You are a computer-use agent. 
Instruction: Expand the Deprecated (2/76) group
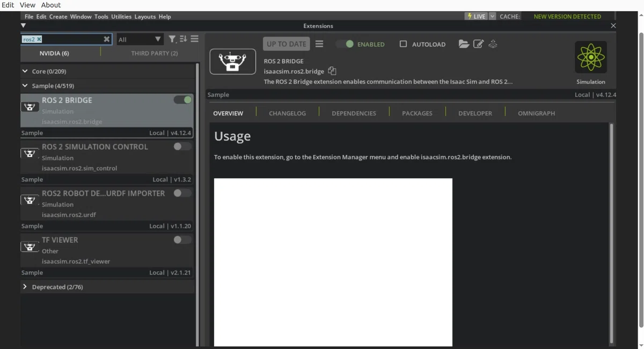[25, 287]
